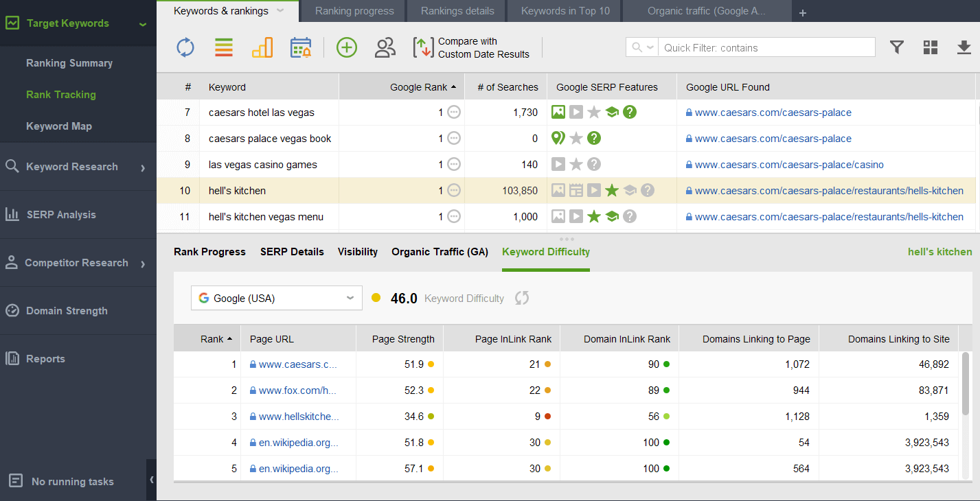Open the competitors people icon
980x501 pixels.
[x=385, y=47]
